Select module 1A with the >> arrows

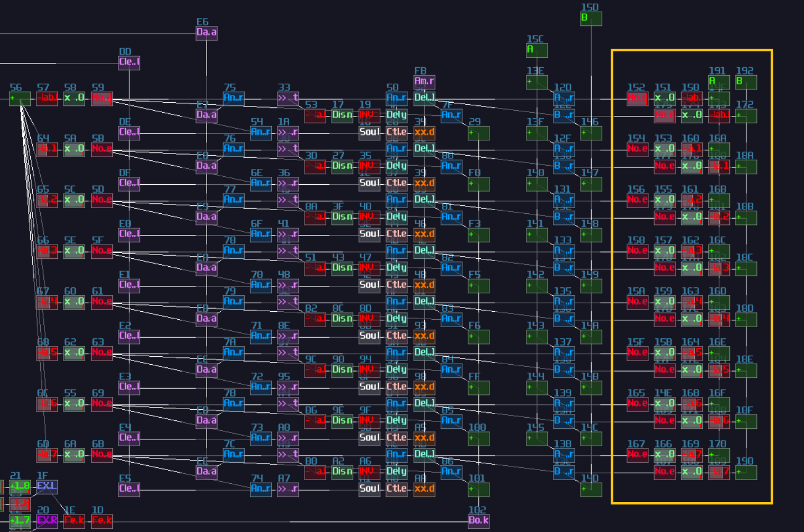(288, 133)
